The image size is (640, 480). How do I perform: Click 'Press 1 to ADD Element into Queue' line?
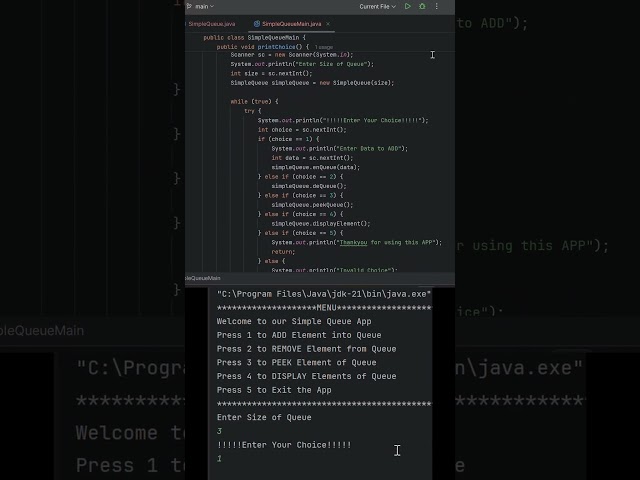[x=299, y=335]
